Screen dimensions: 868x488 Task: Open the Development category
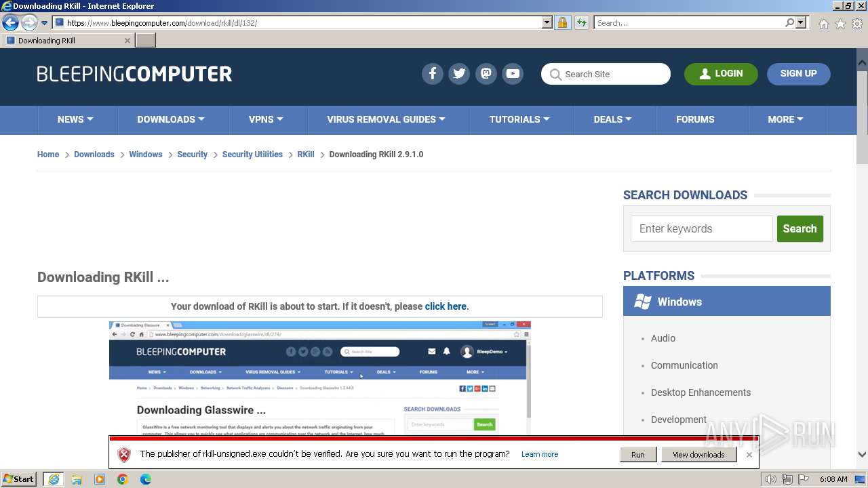[x=679, y=420]
